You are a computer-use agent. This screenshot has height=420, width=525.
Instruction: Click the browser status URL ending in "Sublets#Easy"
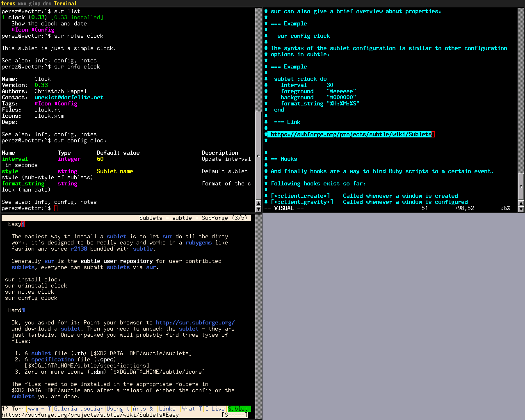click(x=90, y=415)
